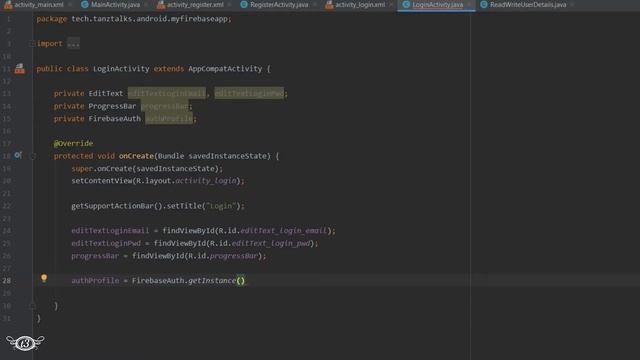Click the highlighted authProfile field declaration
The image size is (640, 360).
tap(169, 119)
